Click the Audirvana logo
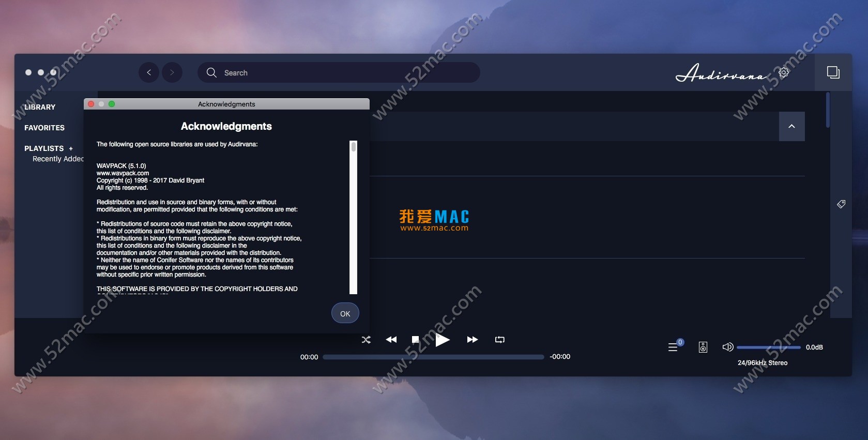This screenshot has height=440, width=868. (722, 73)
